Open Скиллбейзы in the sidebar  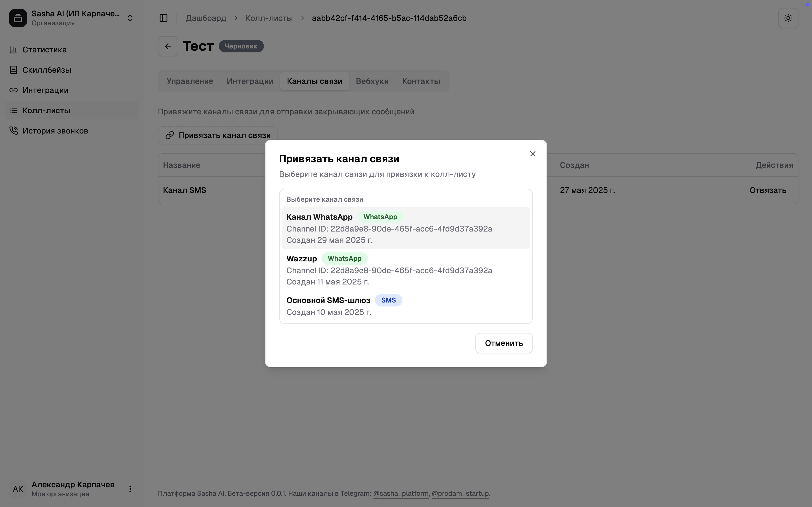pos(47,70)
